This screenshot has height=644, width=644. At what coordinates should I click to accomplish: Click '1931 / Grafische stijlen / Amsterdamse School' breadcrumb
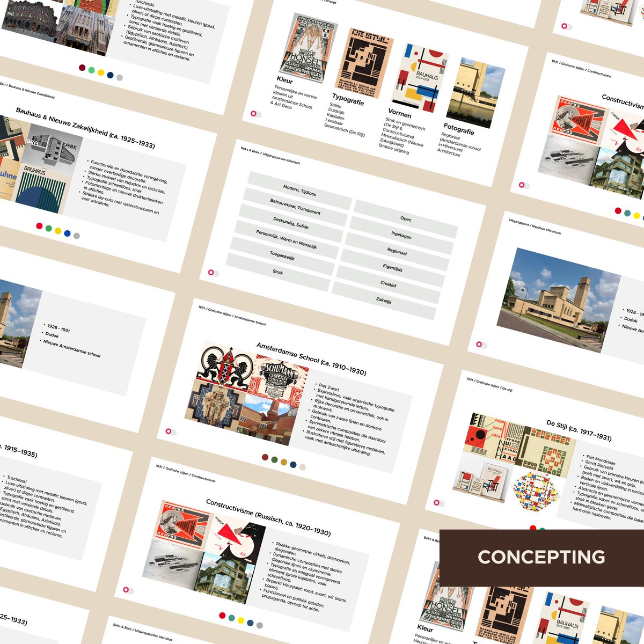231,316
